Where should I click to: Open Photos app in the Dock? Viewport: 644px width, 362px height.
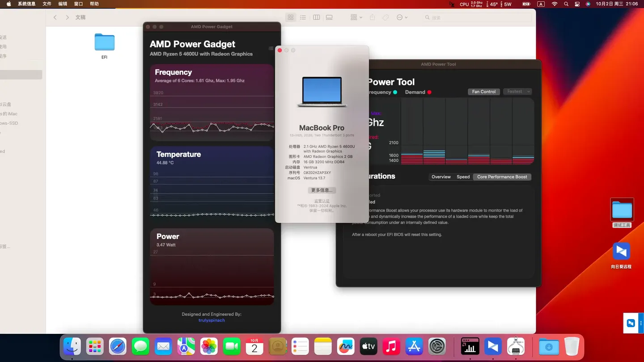point(209,346)
